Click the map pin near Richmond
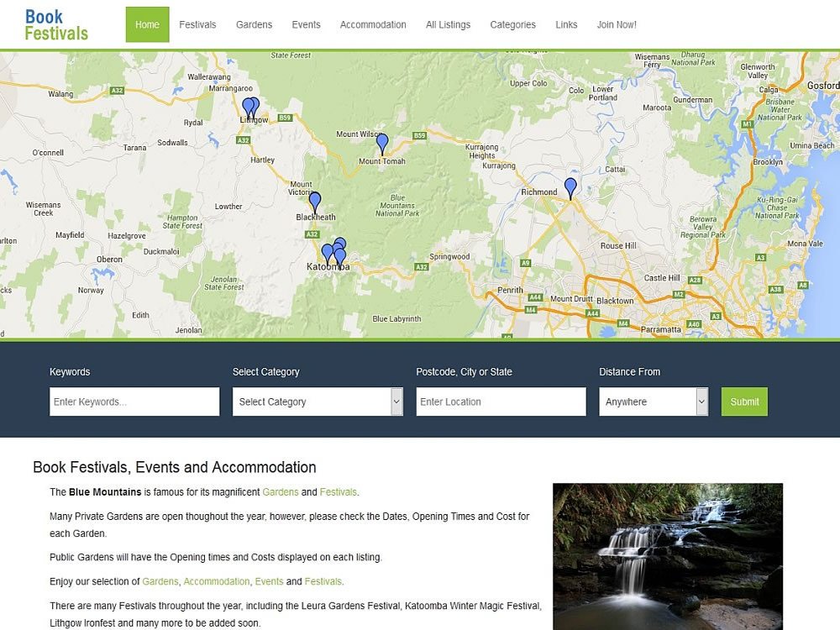This screenshot has height=630, width=840. pos(570,188)
